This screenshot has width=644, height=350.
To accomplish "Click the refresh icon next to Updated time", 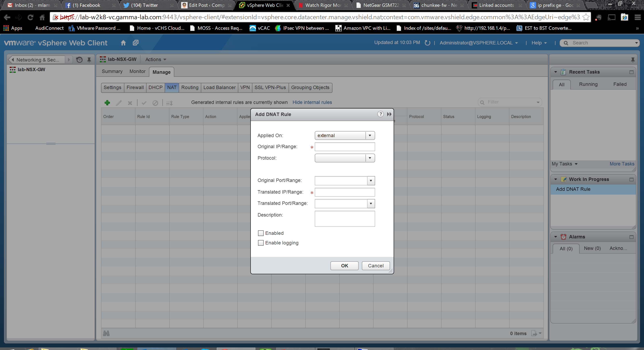I will point(427,43).
